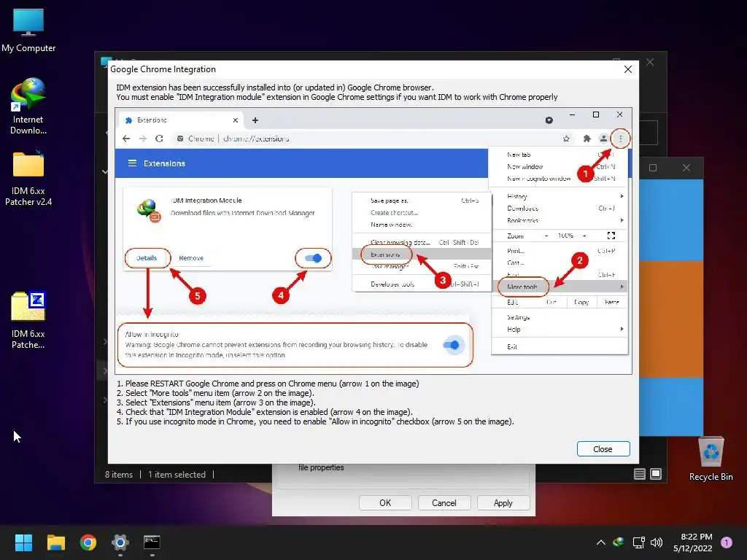Click the illustrated bookmark star icon
747x560 pixels.
pos(566,139)
